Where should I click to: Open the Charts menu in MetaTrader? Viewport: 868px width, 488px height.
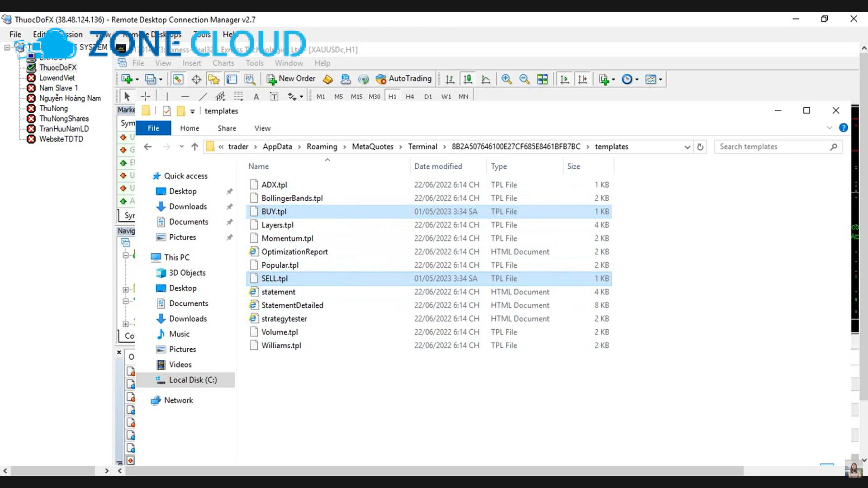[x=223, y=63]
